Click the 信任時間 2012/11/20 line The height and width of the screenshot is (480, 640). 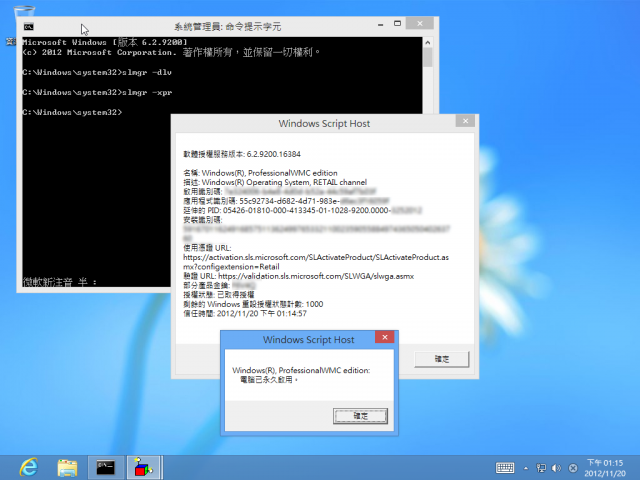(x=245, y=313)
